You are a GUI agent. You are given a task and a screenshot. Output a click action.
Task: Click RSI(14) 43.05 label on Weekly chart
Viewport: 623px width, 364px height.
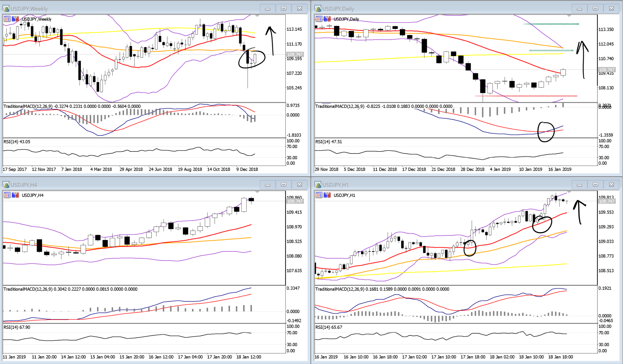17,142
